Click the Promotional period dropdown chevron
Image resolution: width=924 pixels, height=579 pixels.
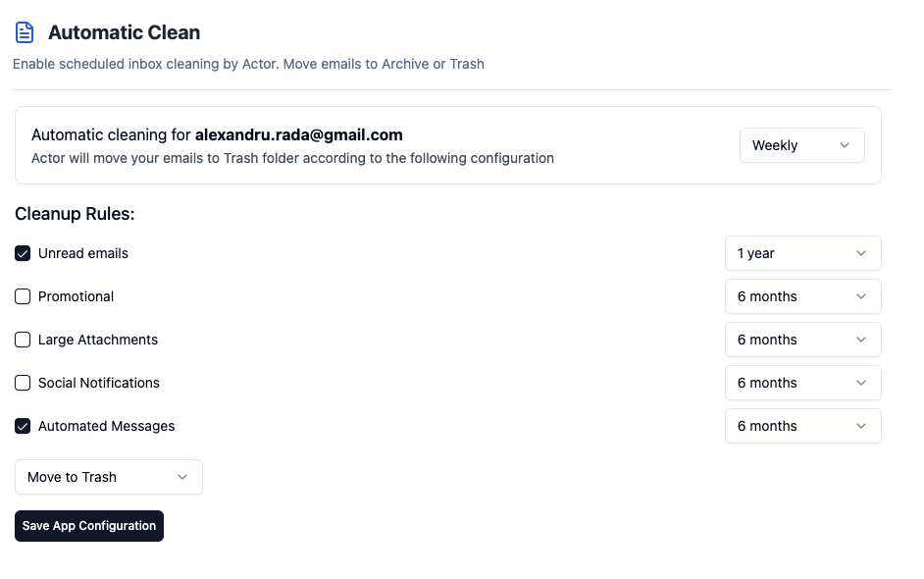coord(861,296)
